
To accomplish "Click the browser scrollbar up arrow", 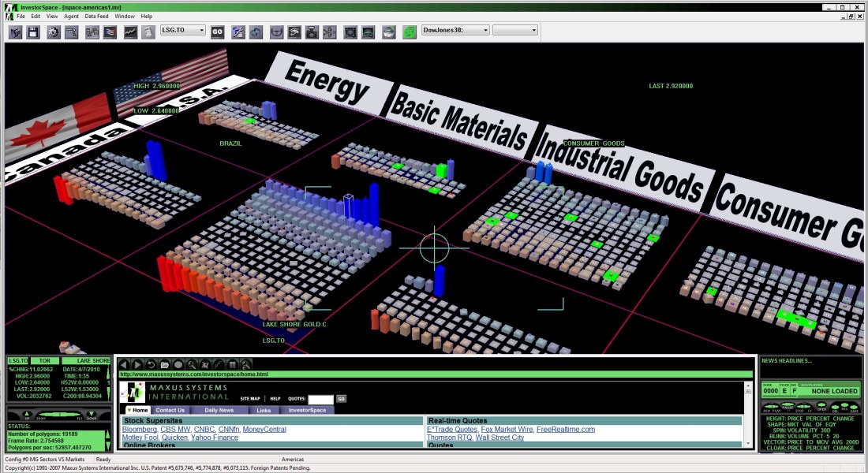I will [x=748, y=384].
